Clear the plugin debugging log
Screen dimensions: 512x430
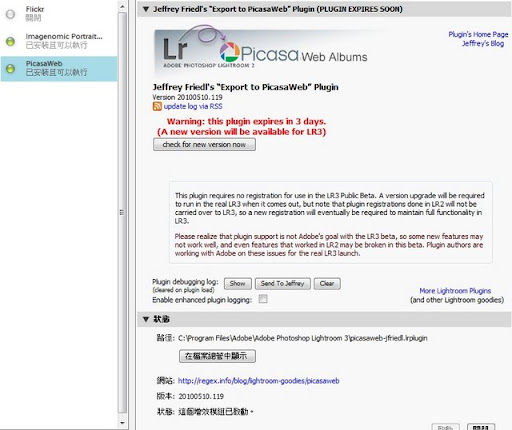(327, 284)
